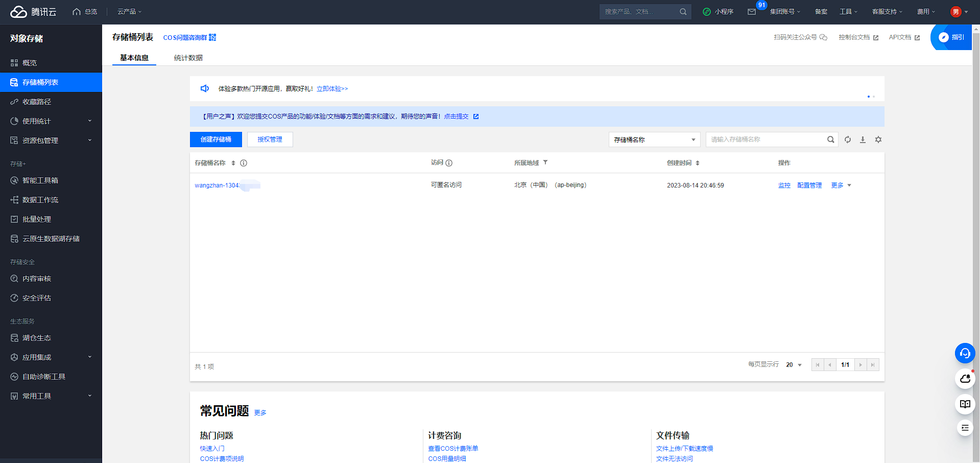The width and height of the screenshot is (980, 463).
Task: Go to previous page arrow
Action: point(830,365)
